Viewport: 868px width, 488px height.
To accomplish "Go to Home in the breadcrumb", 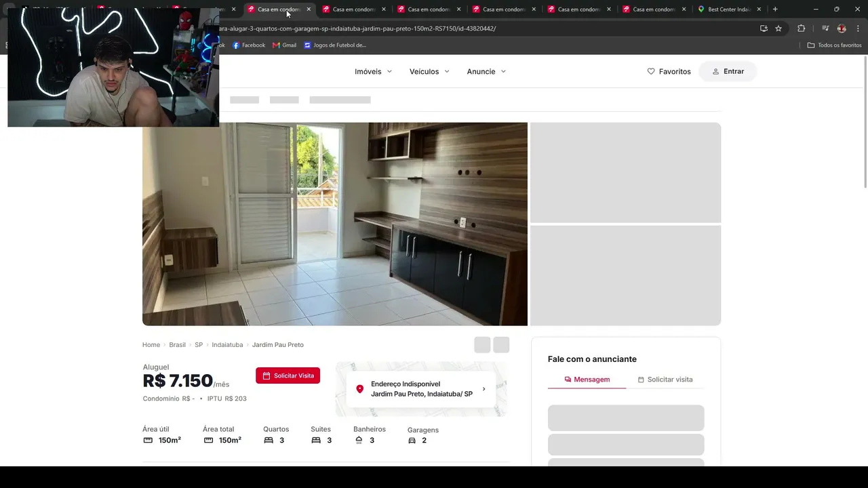I will point(151,345).
